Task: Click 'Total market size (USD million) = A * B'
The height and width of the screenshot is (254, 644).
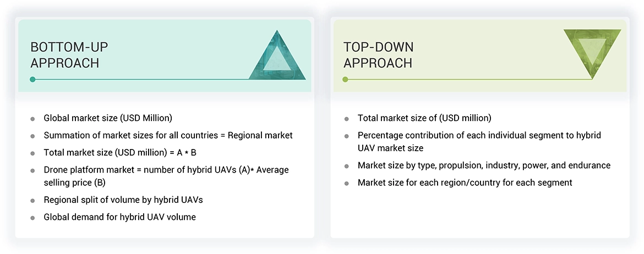Action: click(120, 152)
